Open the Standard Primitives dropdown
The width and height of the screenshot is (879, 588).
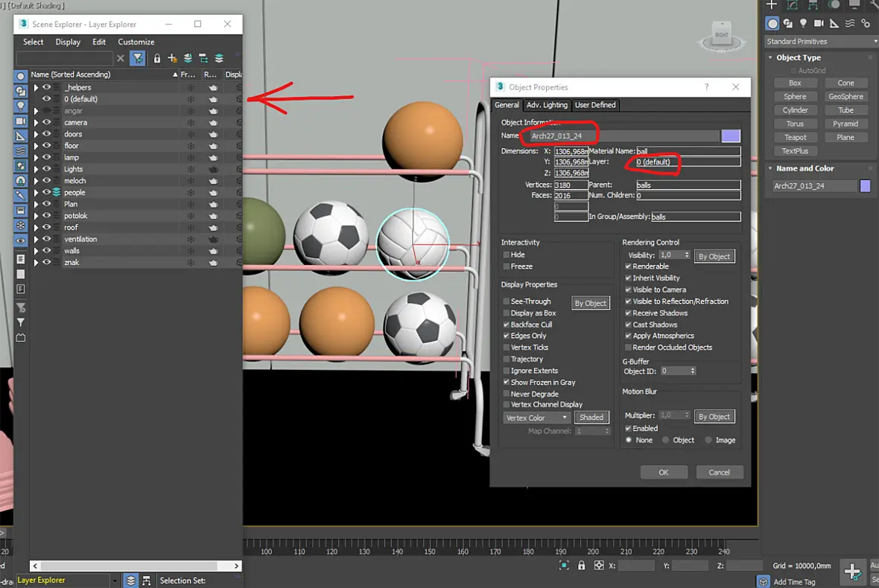821,42
